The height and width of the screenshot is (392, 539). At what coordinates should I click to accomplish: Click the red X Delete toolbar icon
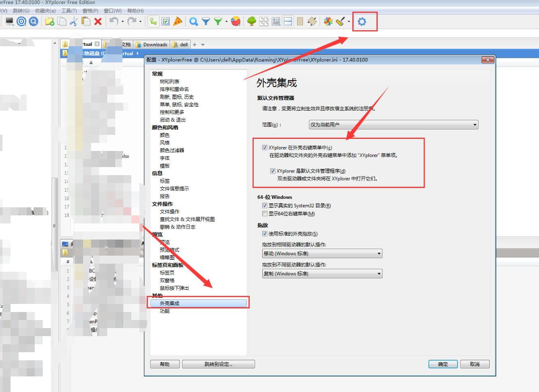point(98,22)
